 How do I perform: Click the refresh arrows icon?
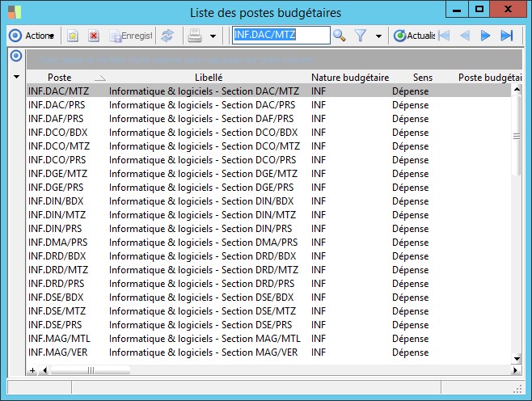[x=167, y=36]
